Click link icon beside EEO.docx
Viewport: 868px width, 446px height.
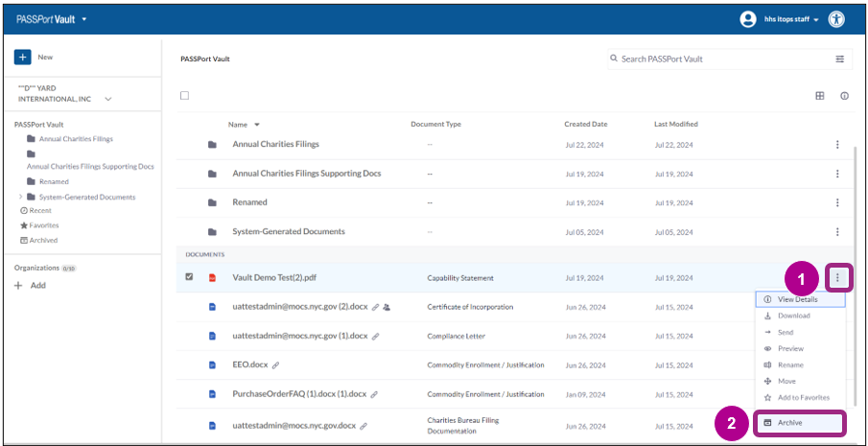[275, 365]
